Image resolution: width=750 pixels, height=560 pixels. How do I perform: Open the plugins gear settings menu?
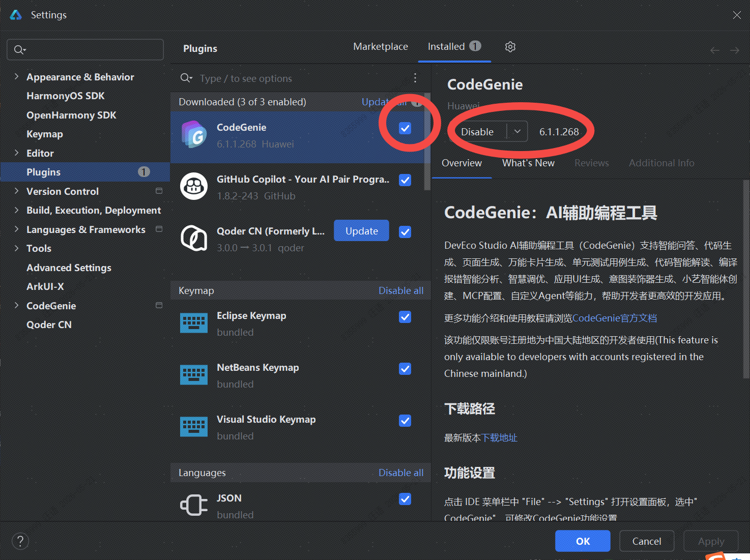[510, 47]
